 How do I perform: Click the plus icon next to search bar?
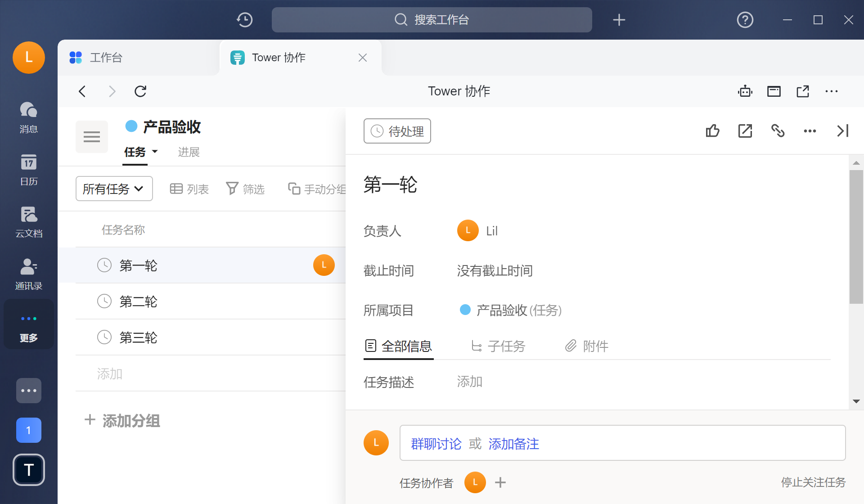[619, 20]
